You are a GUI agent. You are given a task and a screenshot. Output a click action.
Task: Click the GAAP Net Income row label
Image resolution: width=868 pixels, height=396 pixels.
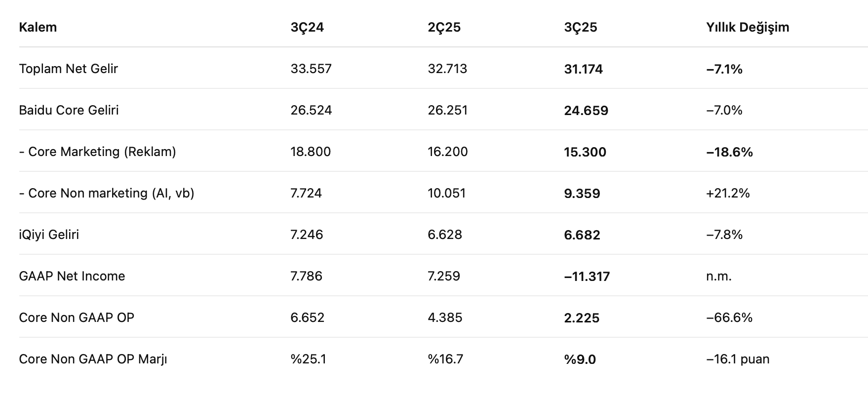[72, 276]
